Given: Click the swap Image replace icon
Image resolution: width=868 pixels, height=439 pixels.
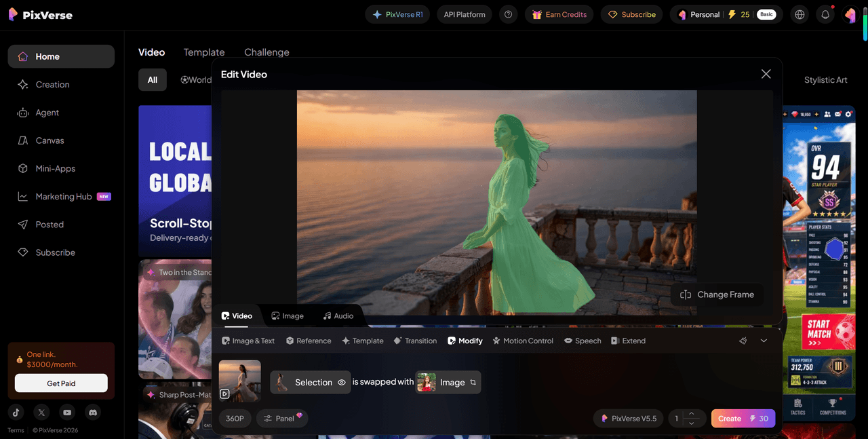Looking at the screenshot, I should click(473, 383).
